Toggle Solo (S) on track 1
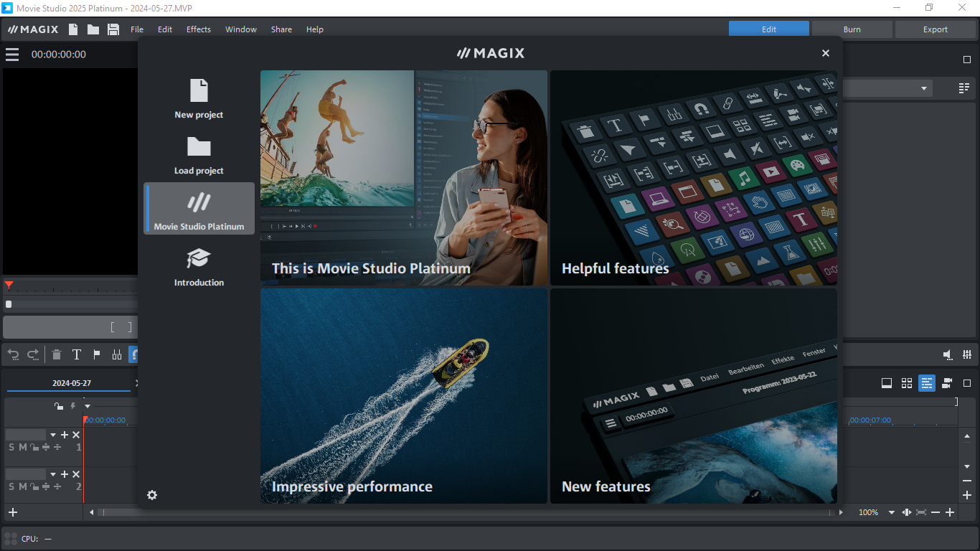This screenshot has height=551, width=980. click(11, 447)
